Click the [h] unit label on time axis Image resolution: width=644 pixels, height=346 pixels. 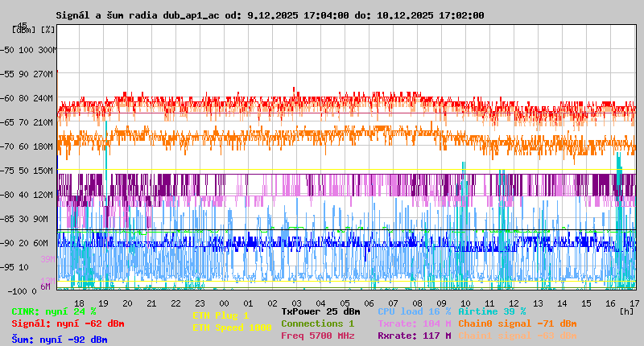pos(626,310)
